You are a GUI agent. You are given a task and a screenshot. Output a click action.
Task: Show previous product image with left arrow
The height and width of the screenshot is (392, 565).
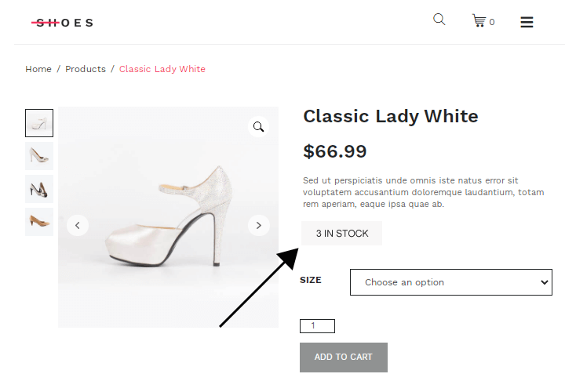(77, 226)
